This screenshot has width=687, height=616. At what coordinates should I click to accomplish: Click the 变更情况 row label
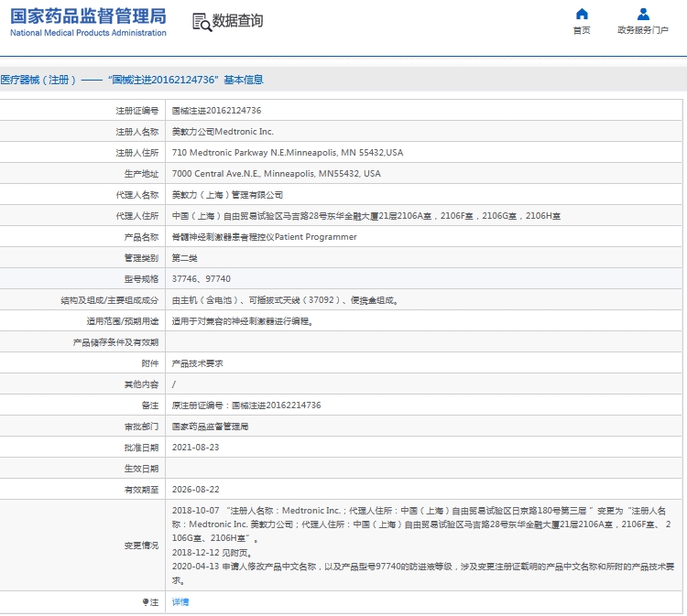141,546
